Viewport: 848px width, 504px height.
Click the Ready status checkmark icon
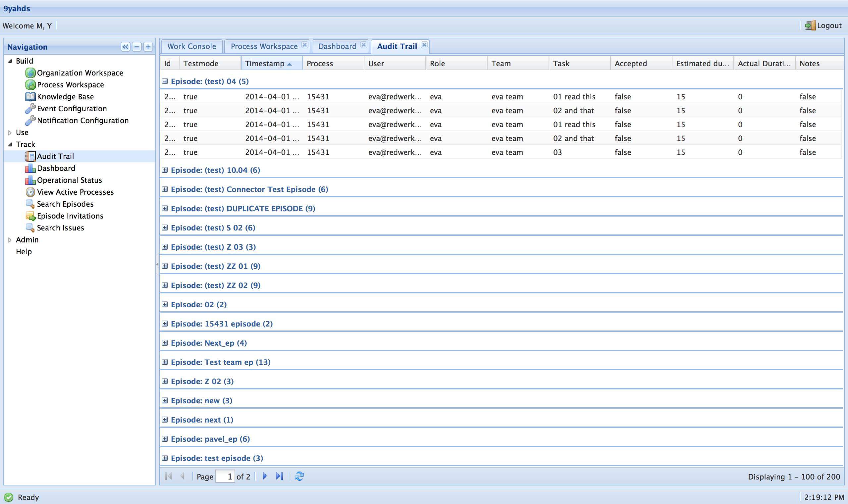tap(9, 497)
